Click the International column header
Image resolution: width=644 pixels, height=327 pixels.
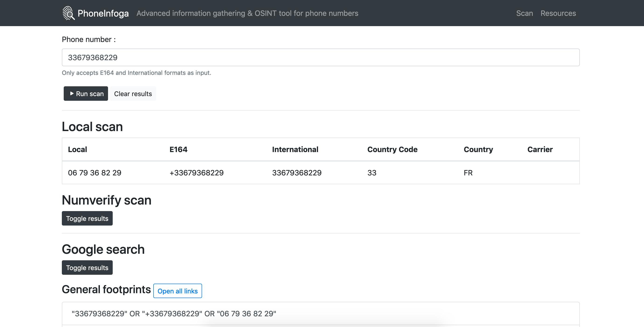pos(295,149)
